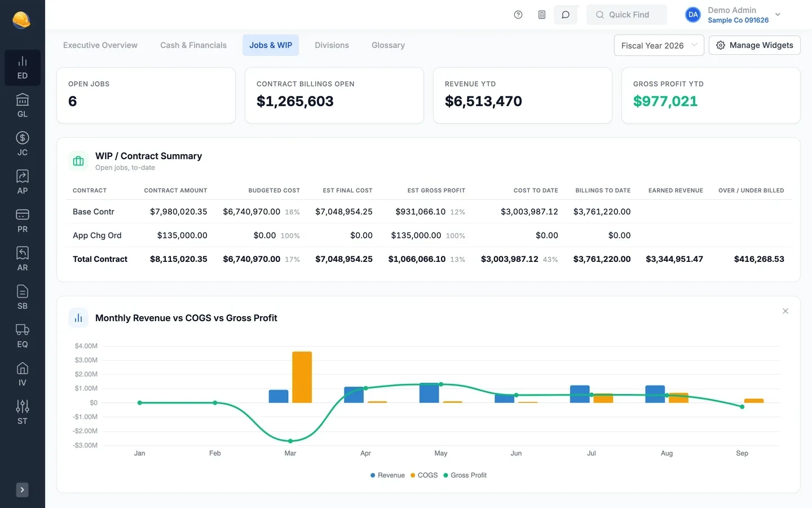Click the Quick Find search field

coord(626,15)
